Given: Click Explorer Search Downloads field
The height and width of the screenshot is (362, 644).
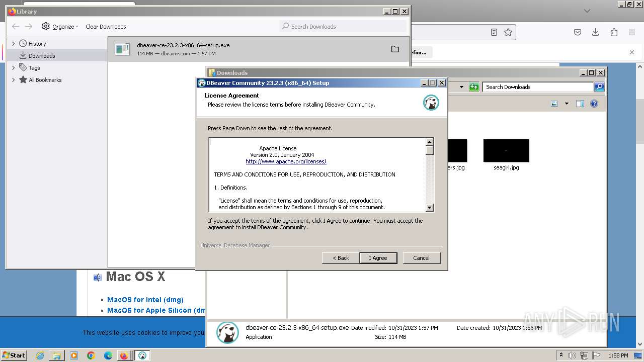Looking at the screenshot, I should coord(538,87).
